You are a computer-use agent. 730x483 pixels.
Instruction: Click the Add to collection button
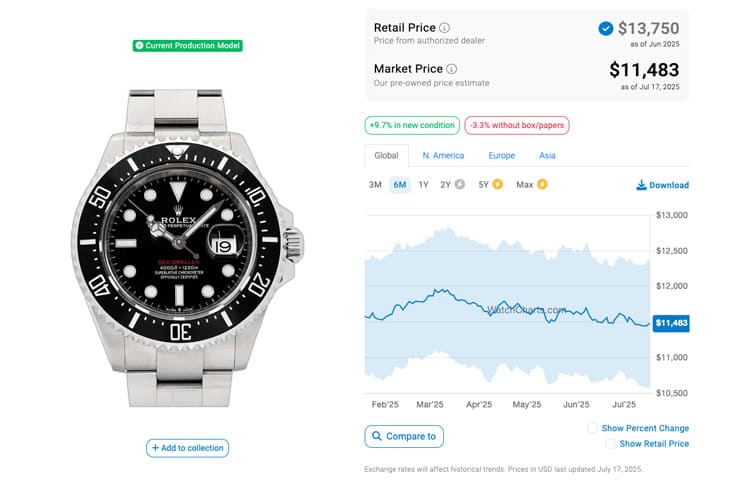(188, 448)
